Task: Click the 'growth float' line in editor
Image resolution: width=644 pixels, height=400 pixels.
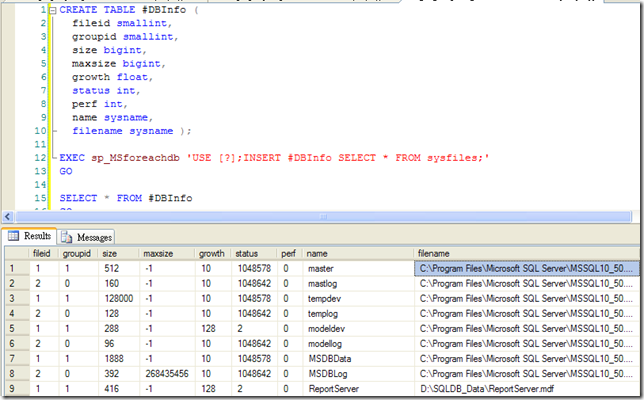Action: (112, 77)
